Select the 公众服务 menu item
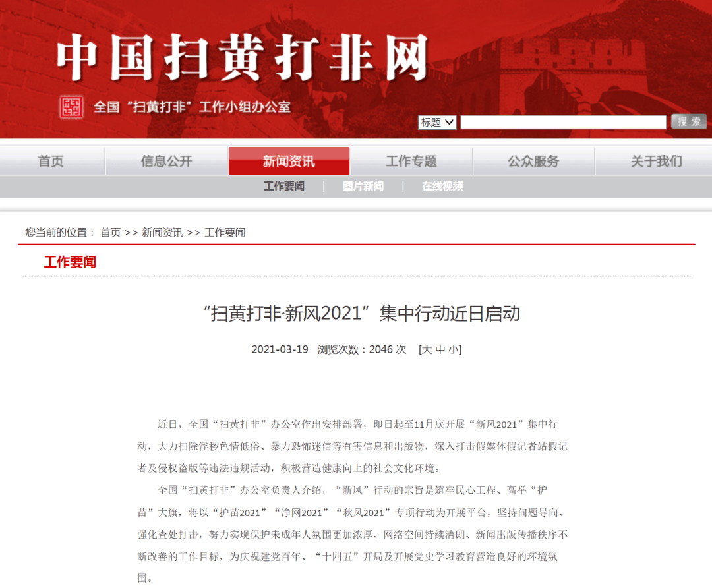712x588 pixels. click(533, 161)
